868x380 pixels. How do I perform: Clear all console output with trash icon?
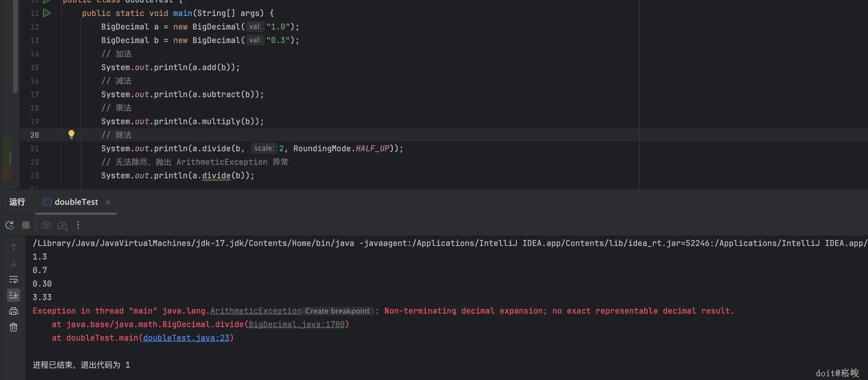click(x=14, y=327)
